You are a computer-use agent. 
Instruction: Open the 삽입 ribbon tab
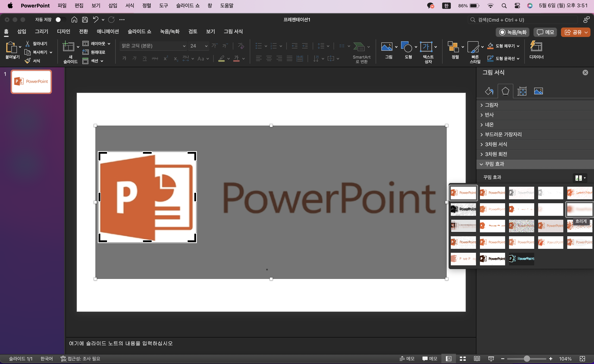(x=22, y=32)
